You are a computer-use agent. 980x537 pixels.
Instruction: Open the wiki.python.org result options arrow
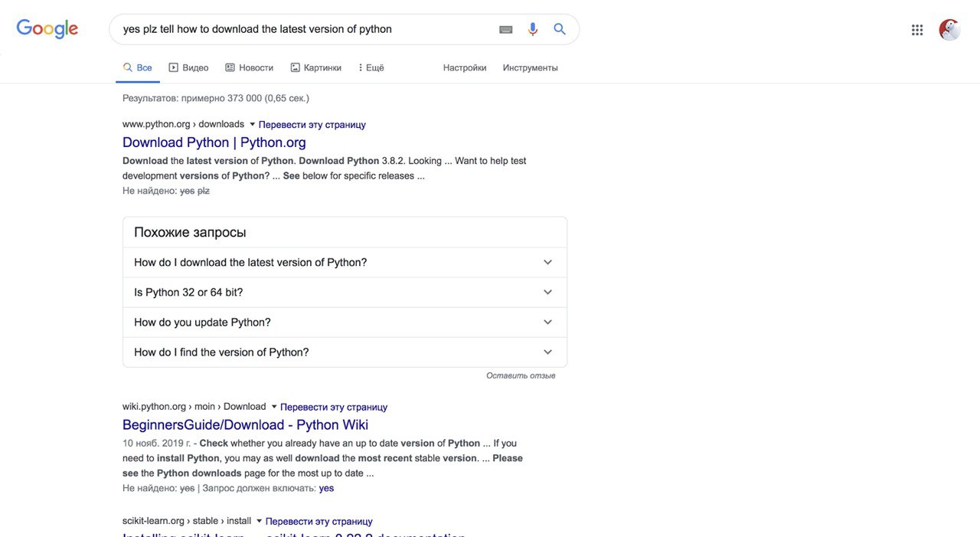(274, 407)
